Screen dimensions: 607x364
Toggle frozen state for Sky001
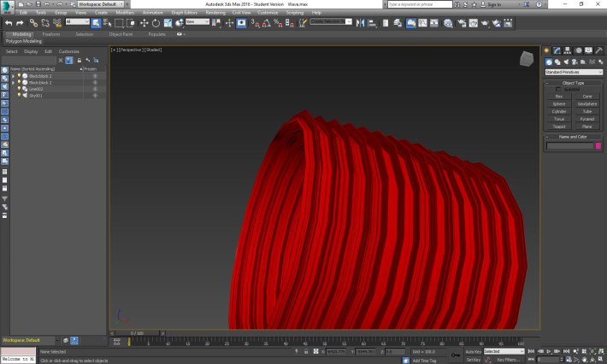point(95,95)
